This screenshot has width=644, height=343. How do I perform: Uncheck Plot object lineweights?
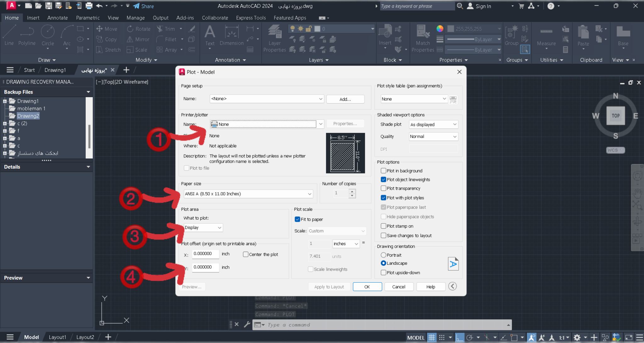(383, 179)
